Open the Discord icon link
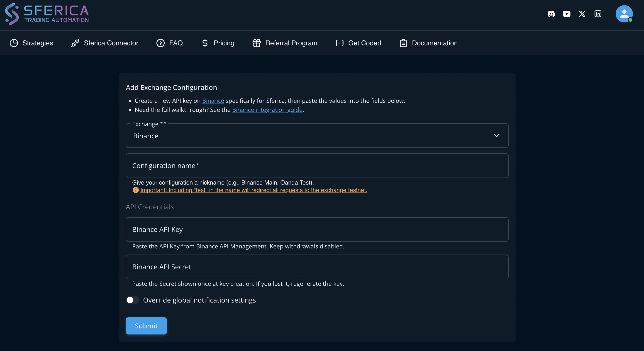Screen dimensions: 644x351 (x=551, y=14)
